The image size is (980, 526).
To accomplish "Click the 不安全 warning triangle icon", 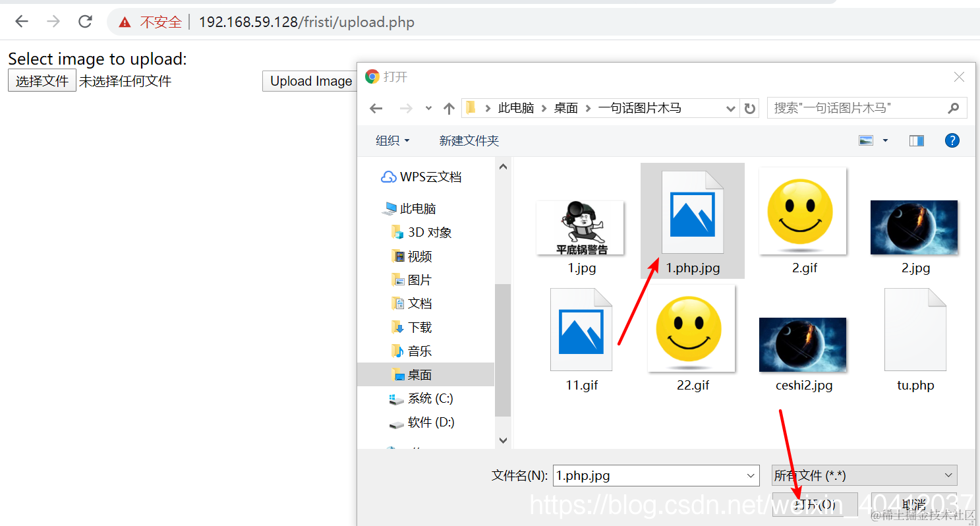I will tap(124, 21).
